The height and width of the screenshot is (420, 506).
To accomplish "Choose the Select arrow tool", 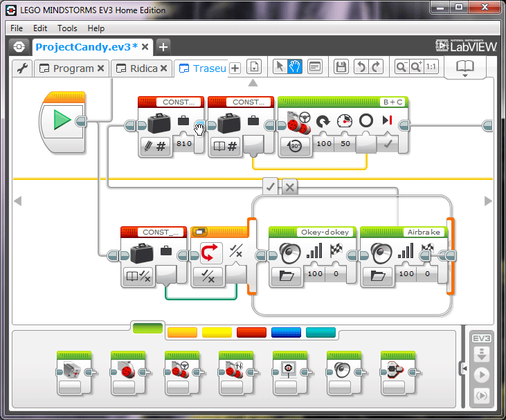I will click(x=280, y=67).
